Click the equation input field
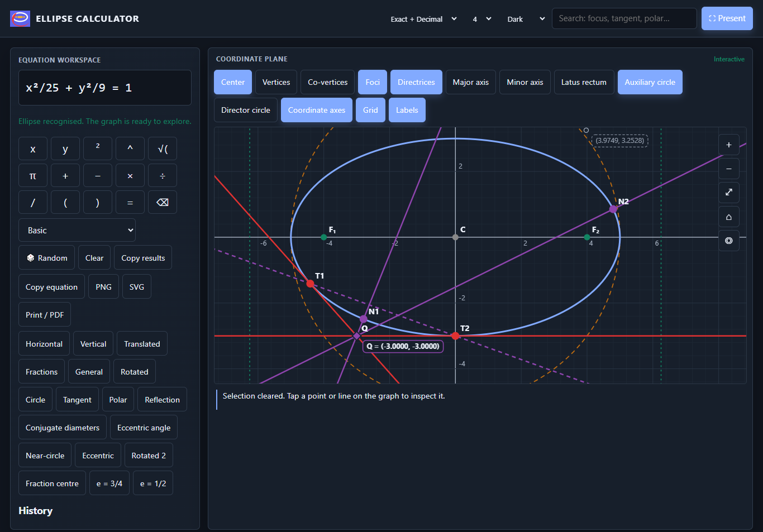This screenshot has height=532, width=763. point(105,88)
